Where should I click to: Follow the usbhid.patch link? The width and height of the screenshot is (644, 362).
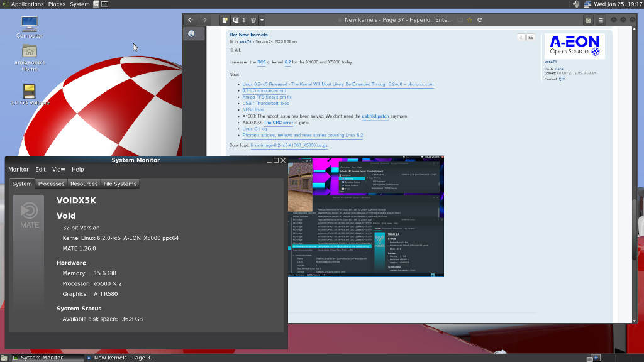coord(375,116)
